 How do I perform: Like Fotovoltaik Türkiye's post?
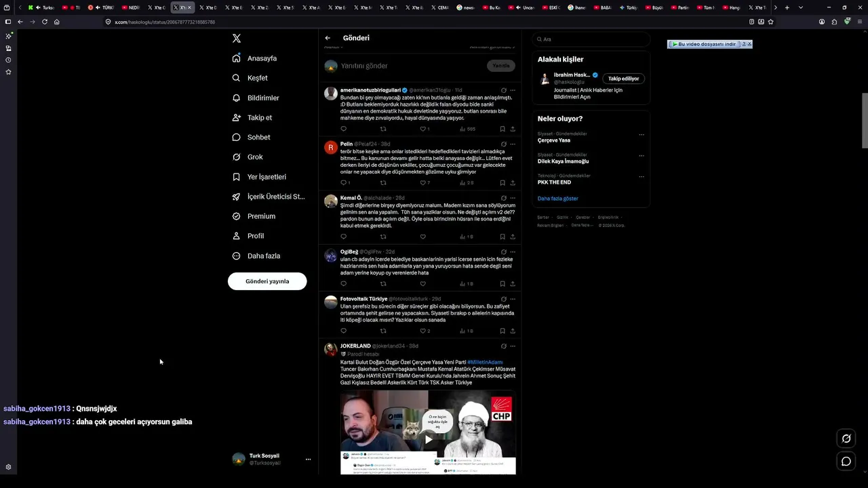[423, 331]
